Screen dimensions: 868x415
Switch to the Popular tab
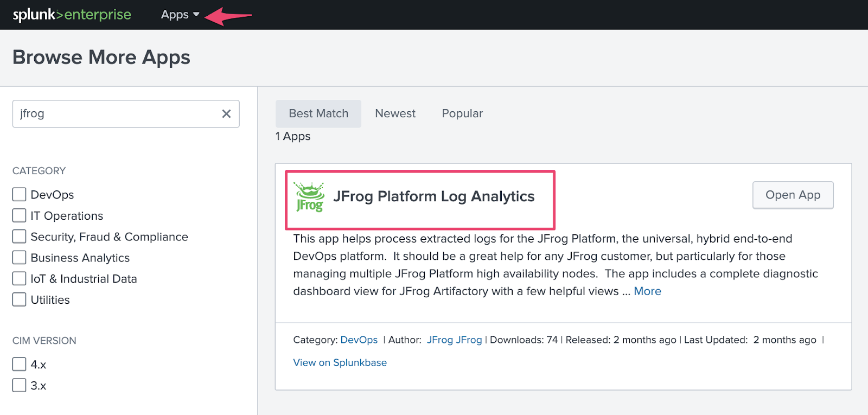(462, 114)
